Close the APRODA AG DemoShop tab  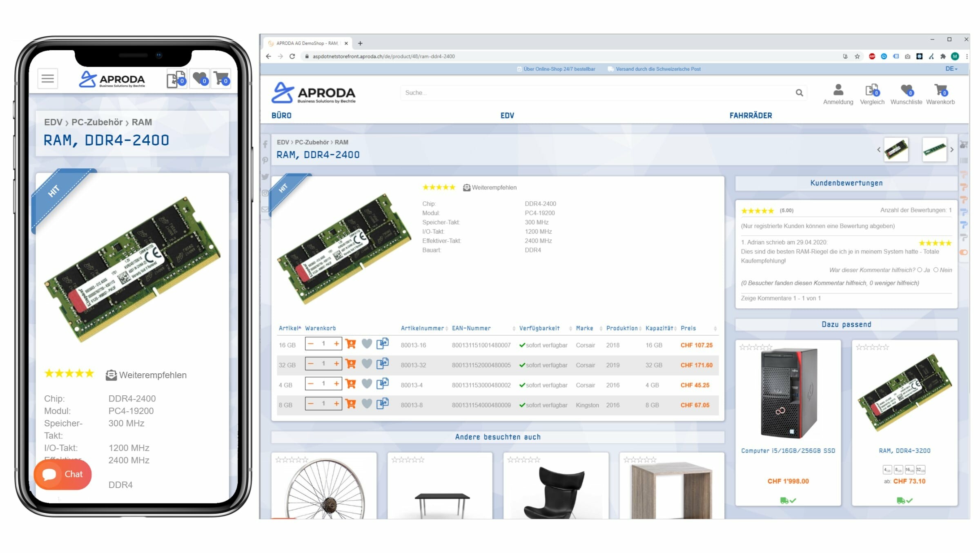coord(346,43)
